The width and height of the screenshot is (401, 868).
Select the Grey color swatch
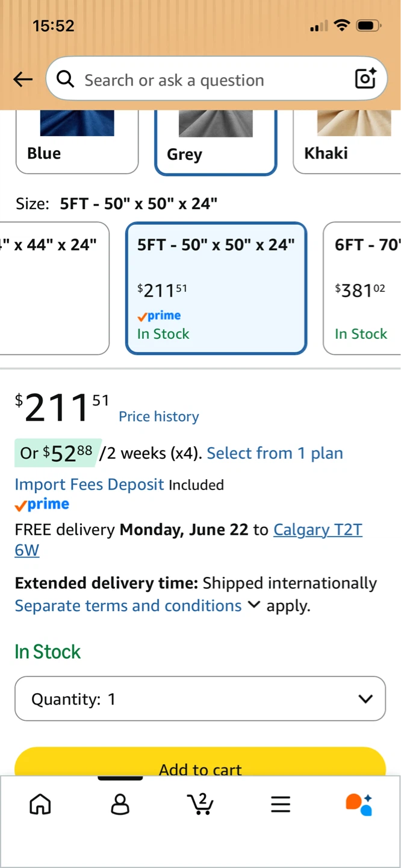tap(216, 143)
